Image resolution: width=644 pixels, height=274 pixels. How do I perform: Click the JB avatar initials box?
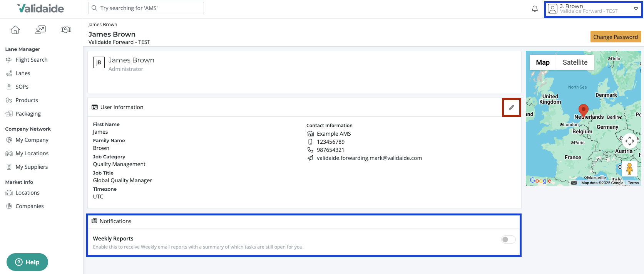99,62
